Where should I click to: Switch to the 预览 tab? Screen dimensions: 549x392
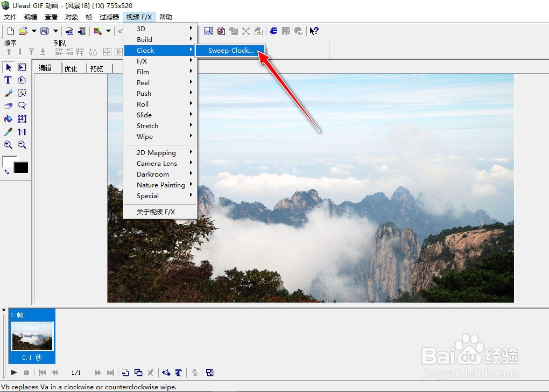(x=100, y=68)
